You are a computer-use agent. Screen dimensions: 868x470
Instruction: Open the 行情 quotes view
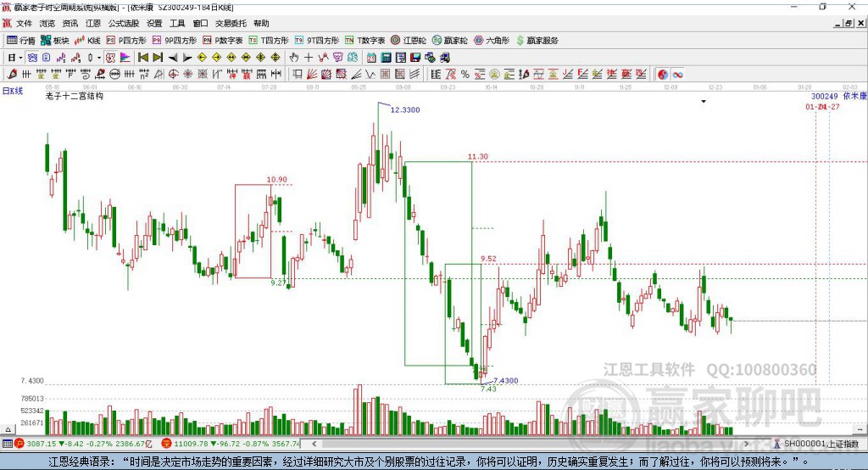coord(21,41)
